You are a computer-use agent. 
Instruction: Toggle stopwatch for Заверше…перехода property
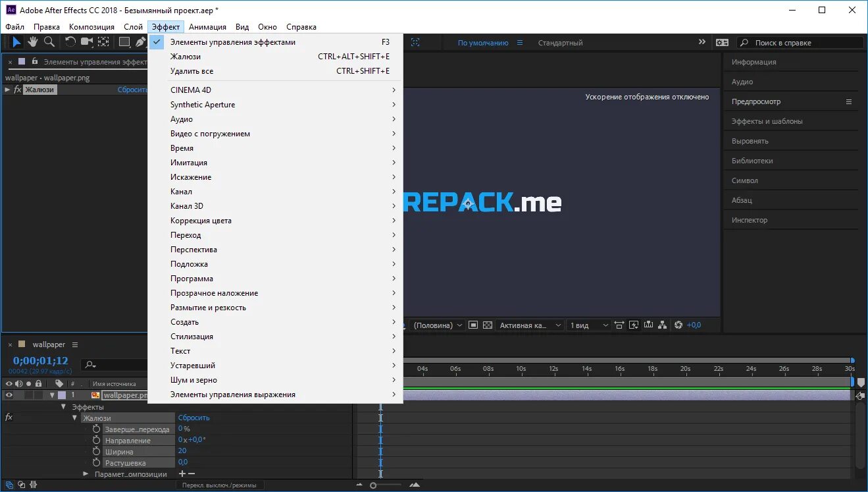pos(96,429)
